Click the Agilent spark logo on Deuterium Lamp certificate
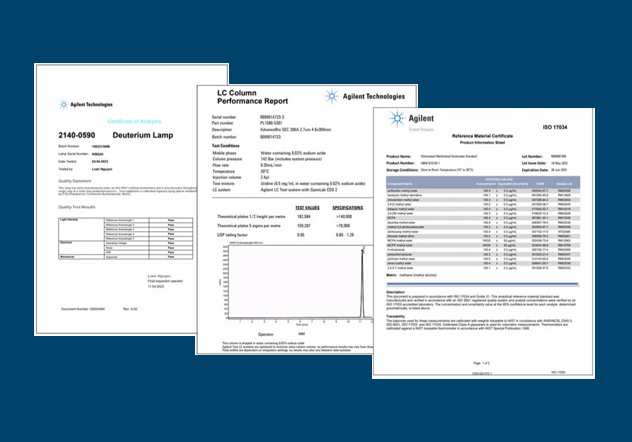 64,105
